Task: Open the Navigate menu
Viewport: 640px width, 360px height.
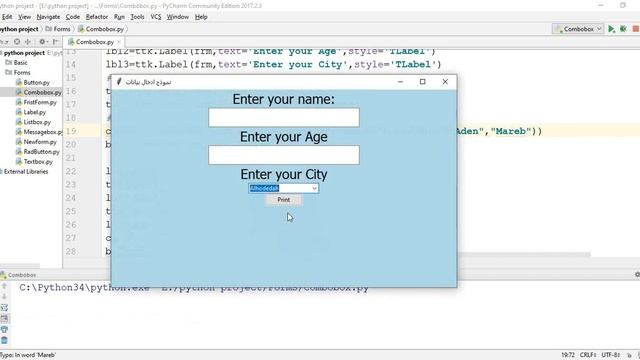Action: pyautogui.click(x=48, y=17)
